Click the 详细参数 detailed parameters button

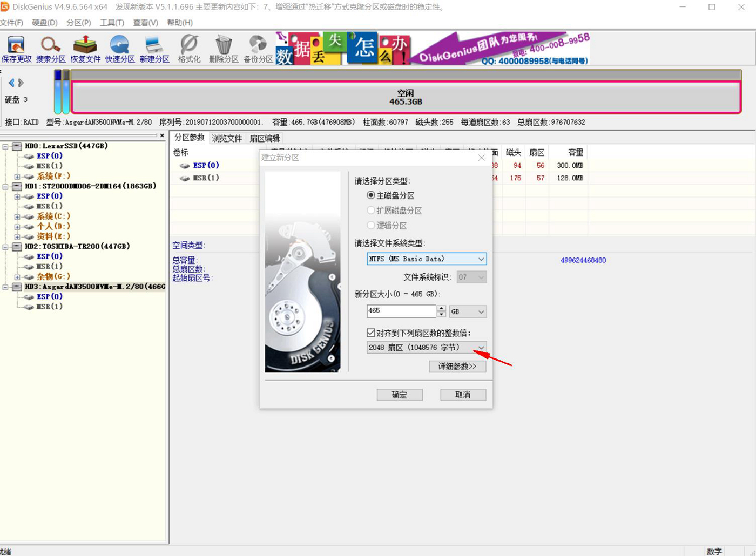(x=457, y=367)
